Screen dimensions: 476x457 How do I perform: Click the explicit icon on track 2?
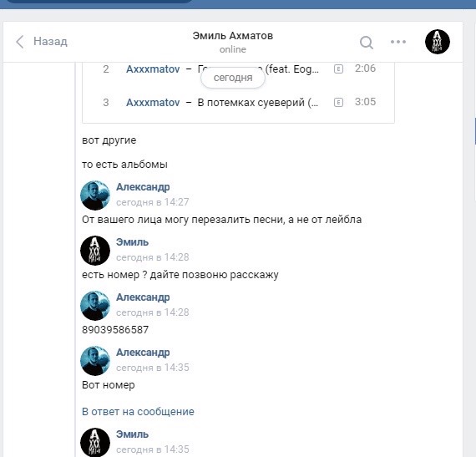tap(338, 69)
